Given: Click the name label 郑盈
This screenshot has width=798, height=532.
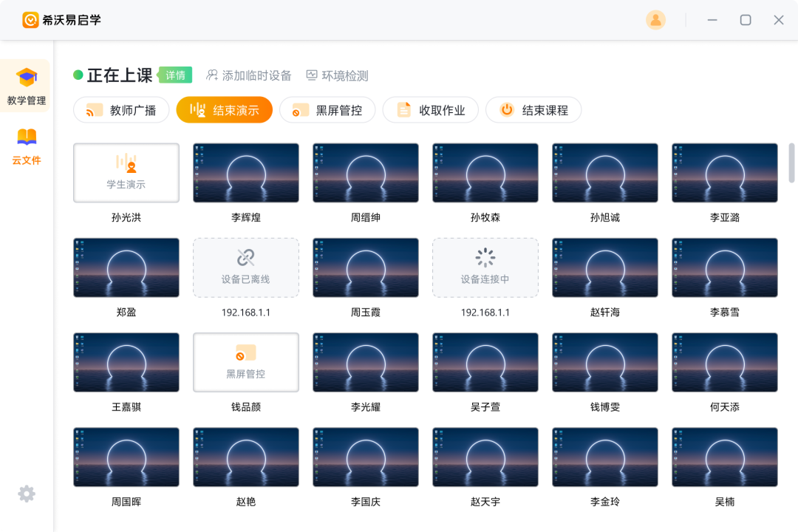Looking at the screenshot, I should pyautogui.click(x=126, y=312).
